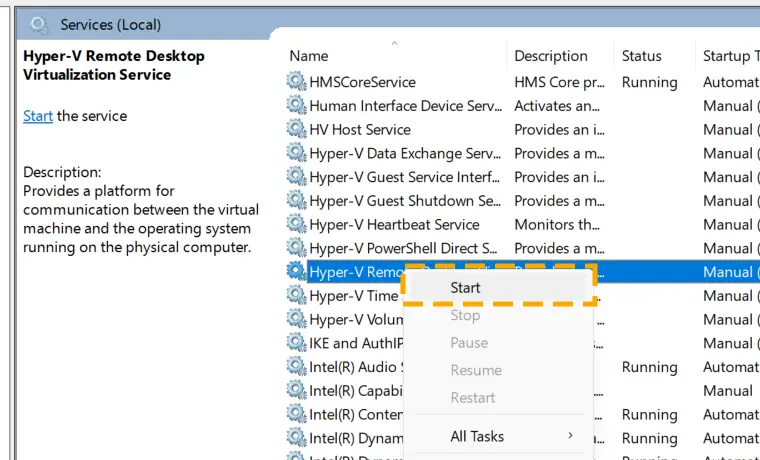
Task: Click the greyed-out Pause menu entry
Action: [x=499, y=343]
